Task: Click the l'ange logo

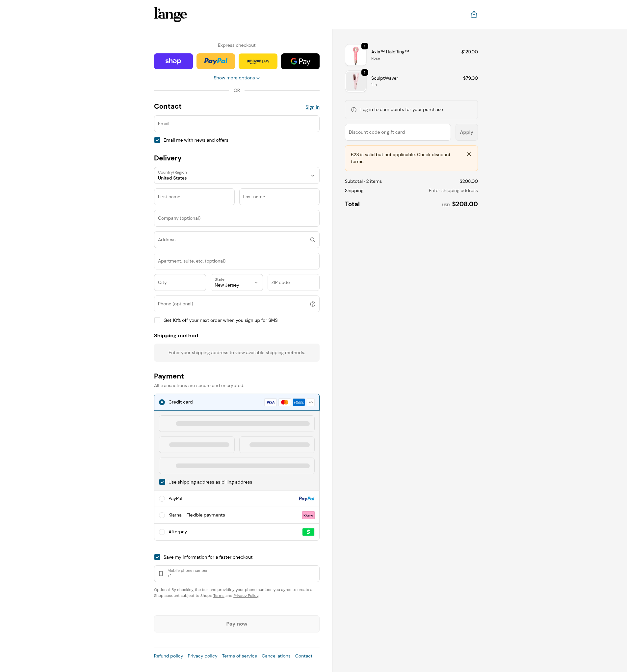Action: 170,14
